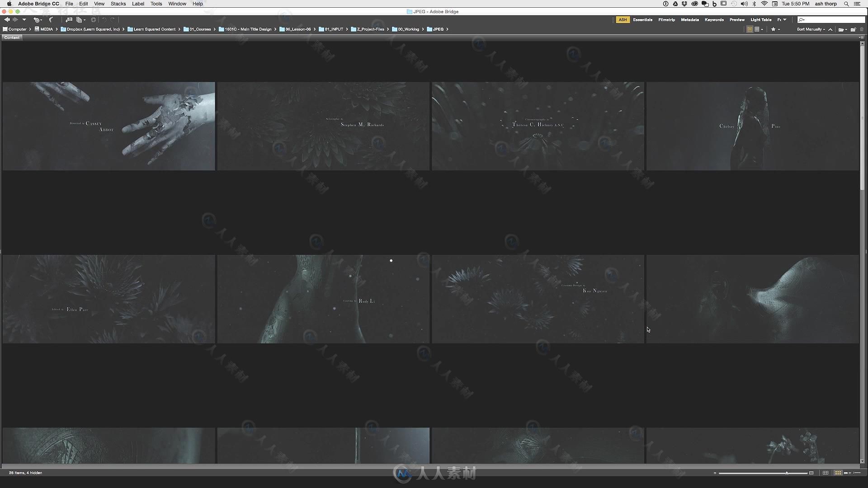Switch to the ASH workspace
This screenshot has width=868, height=488.
623,20
